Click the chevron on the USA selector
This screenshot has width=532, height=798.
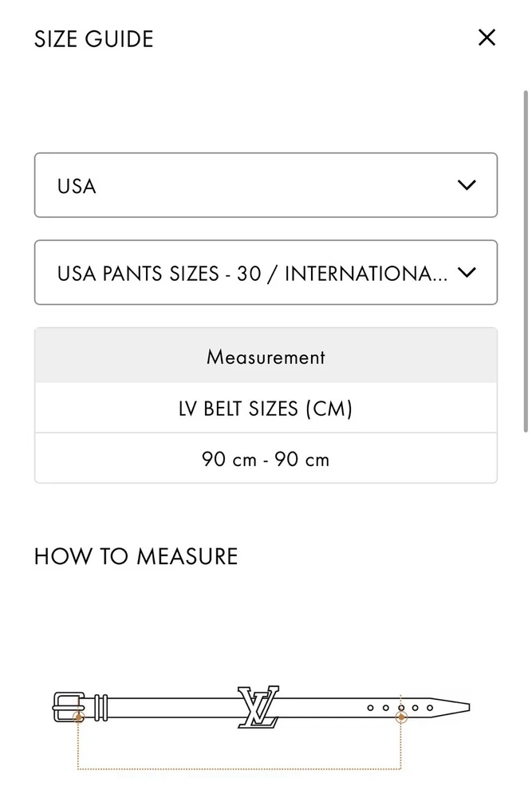(467, 185)
